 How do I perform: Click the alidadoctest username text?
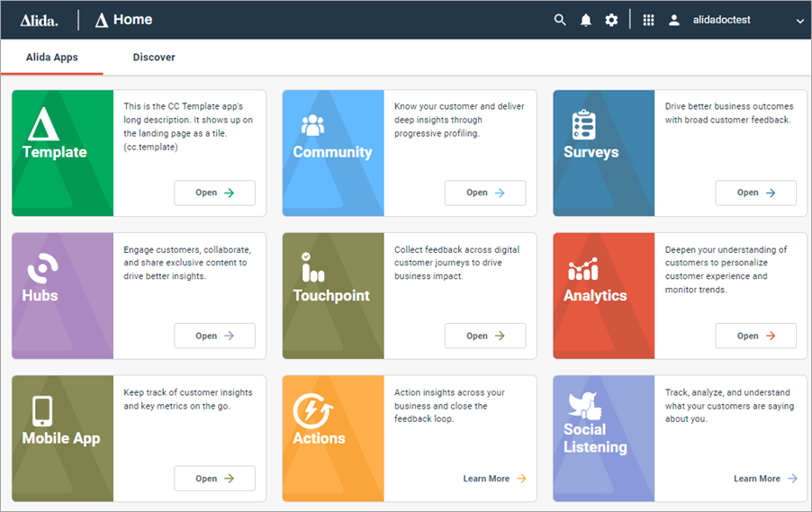pos(721,20)
